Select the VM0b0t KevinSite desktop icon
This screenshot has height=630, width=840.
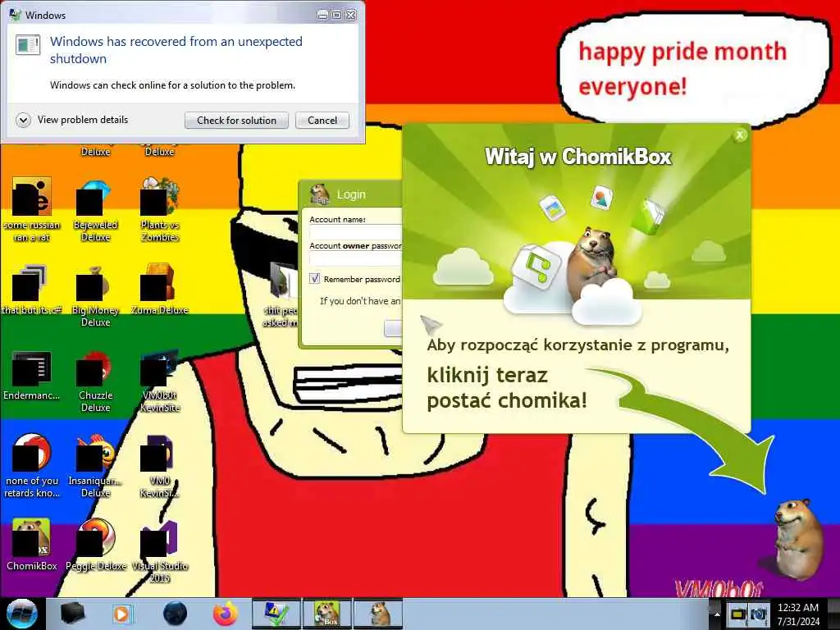click(159, 381)
